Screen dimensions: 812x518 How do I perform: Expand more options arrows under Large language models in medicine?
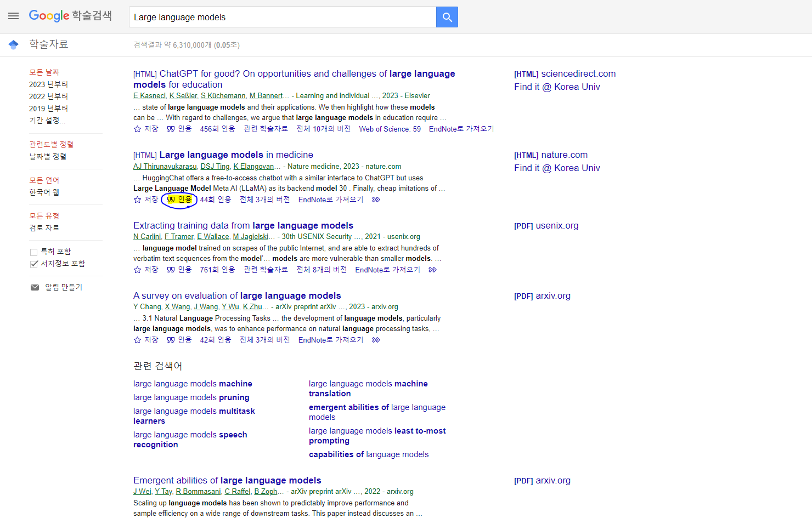pos(376,200)
